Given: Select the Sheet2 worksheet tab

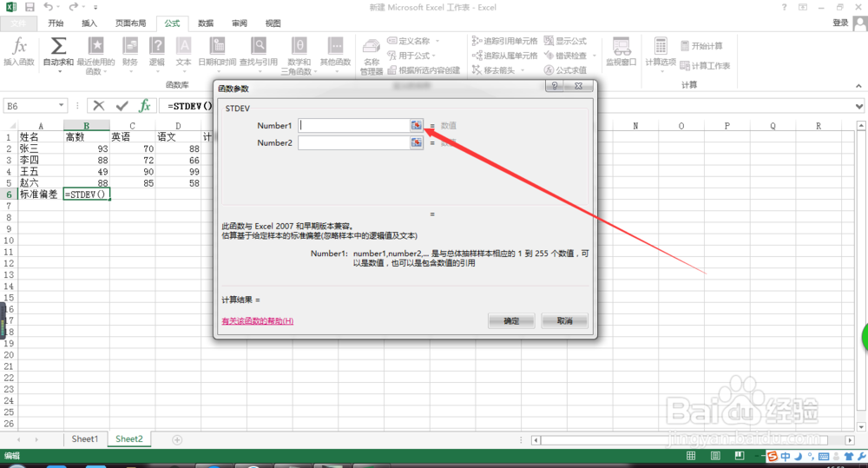Looking at the screenshot, I should [x=129, y=439].
